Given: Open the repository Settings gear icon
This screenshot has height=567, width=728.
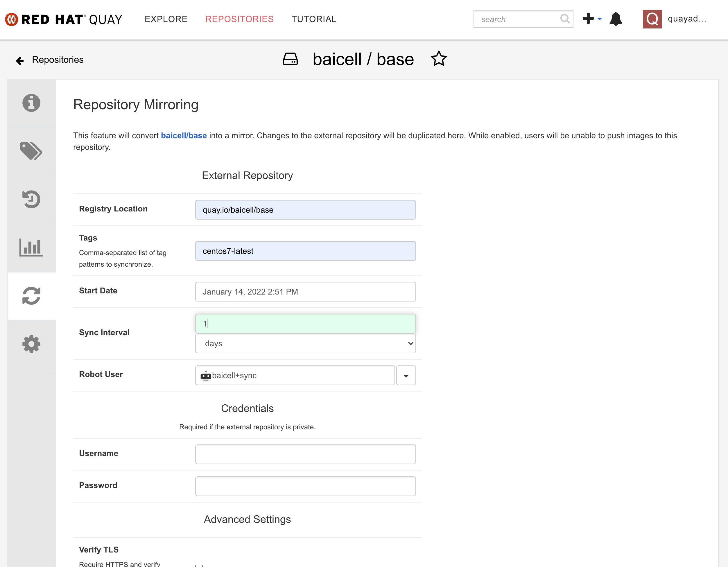Looking at the screenshot, I should click(31, 344).
